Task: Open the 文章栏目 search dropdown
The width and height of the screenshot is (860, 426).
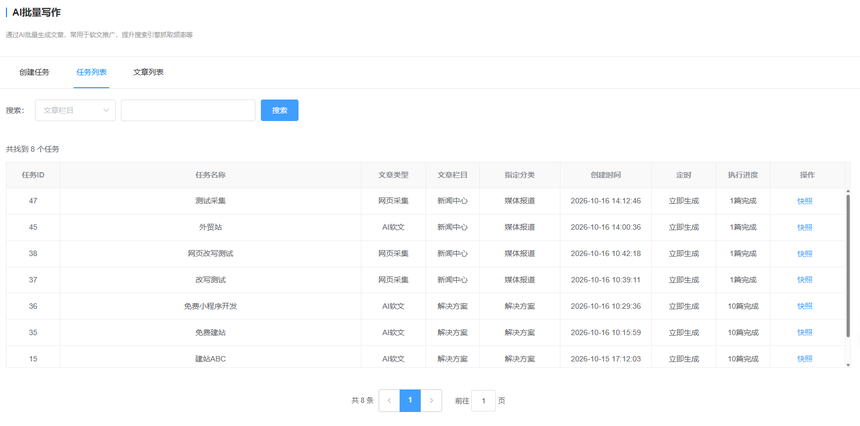Action: (x=75, y=110)
